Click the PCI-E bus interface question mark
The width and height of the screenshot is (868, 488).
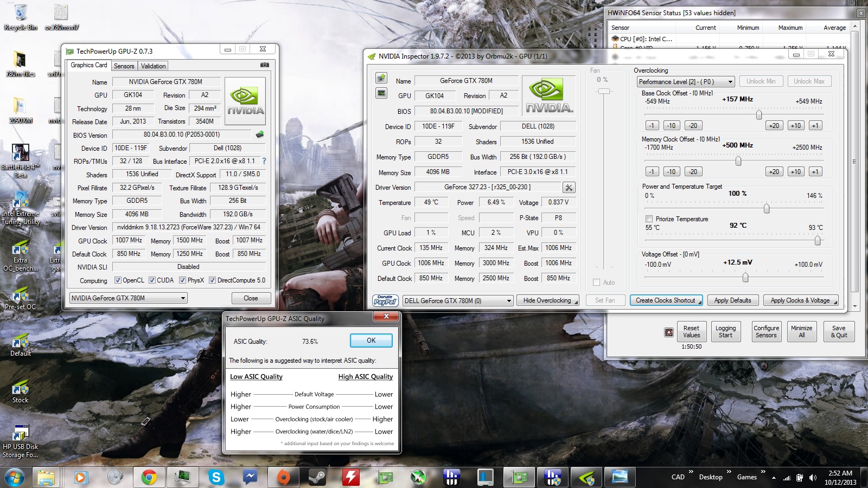(264, 161)
